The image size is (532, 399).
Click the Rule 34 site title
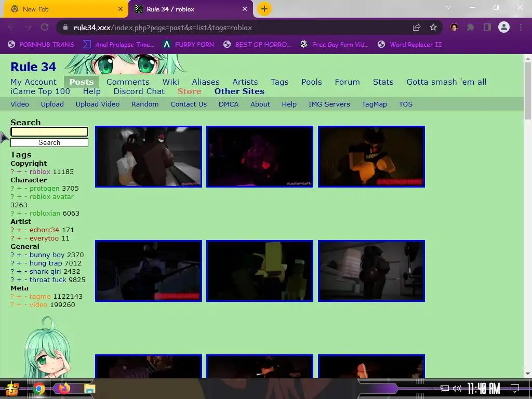33,67
